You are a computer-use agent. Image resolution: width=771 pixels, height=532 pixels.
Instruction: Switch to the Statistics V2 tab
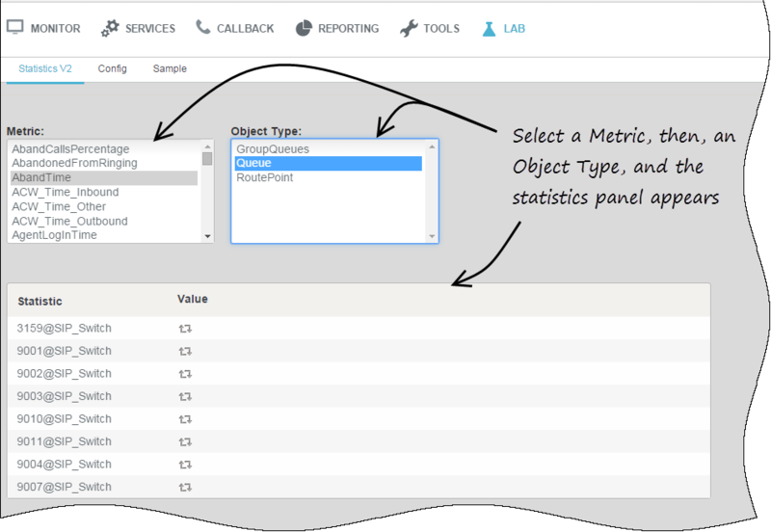click(45, 68)
